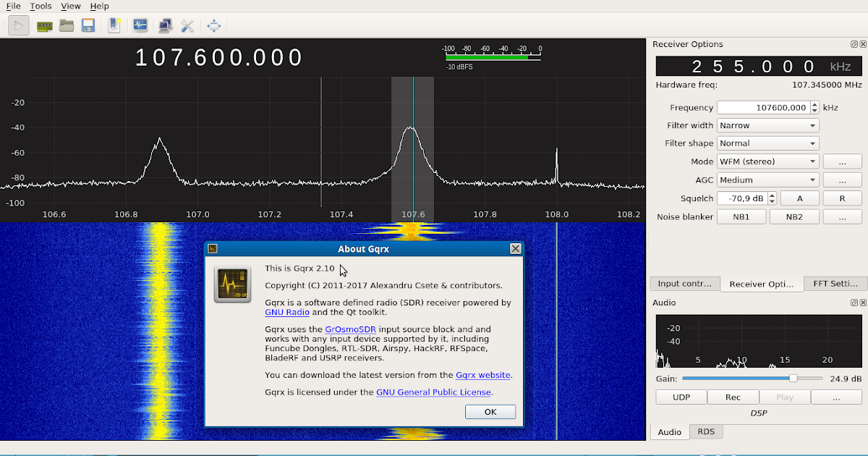
Task: Switch to the RDS tab
Action: [x=705, y=431]
